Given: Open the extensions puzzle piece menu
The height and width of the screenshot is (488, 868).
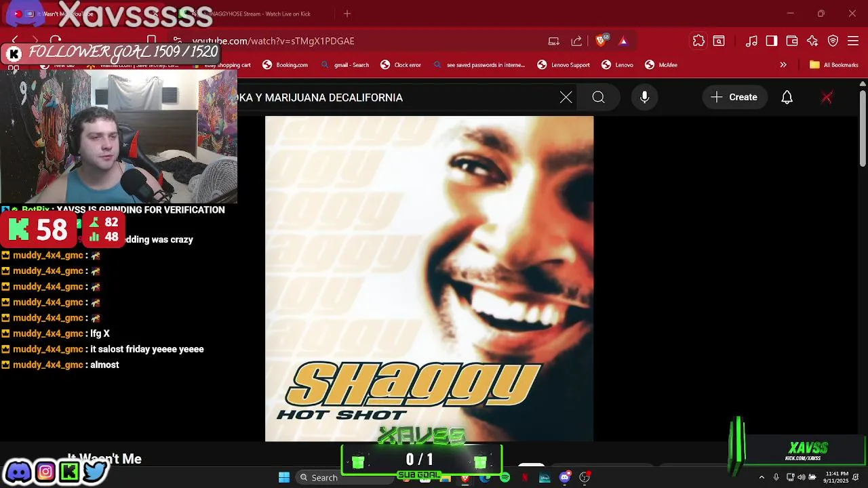Looking at the screenshot, I should coord(698,41).
